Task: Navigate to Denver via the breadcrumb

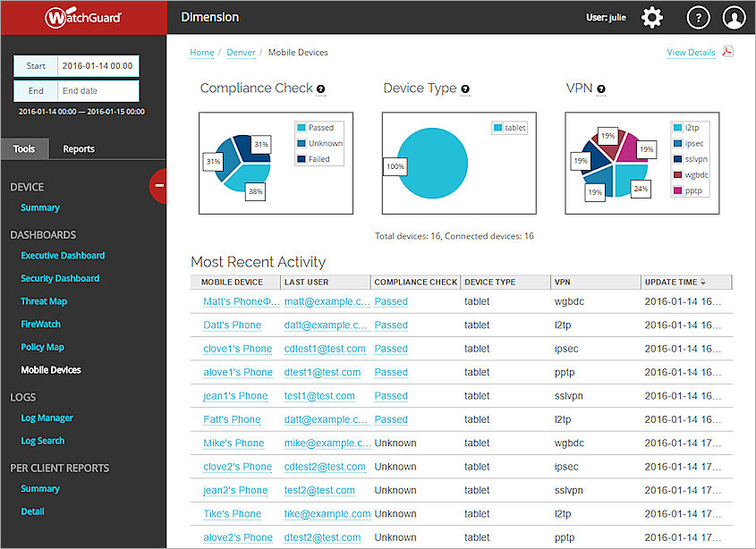Action: click(x=240, y=53)
